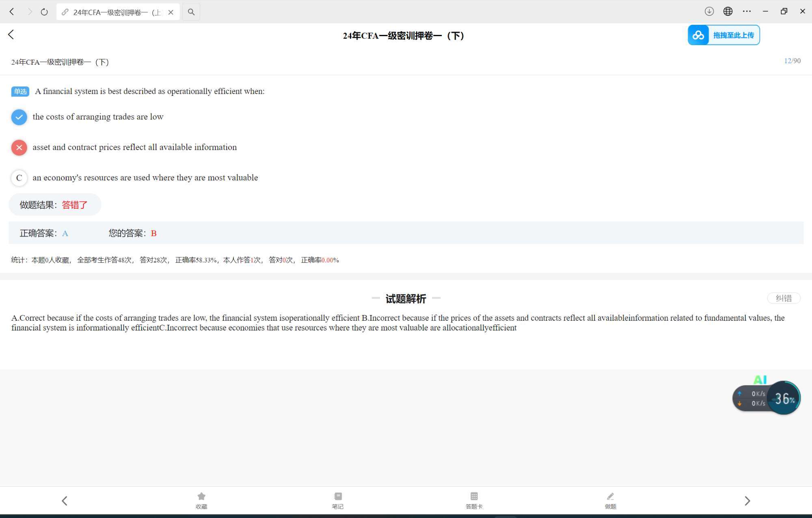Go to the next question arrow

coord(747,501)
